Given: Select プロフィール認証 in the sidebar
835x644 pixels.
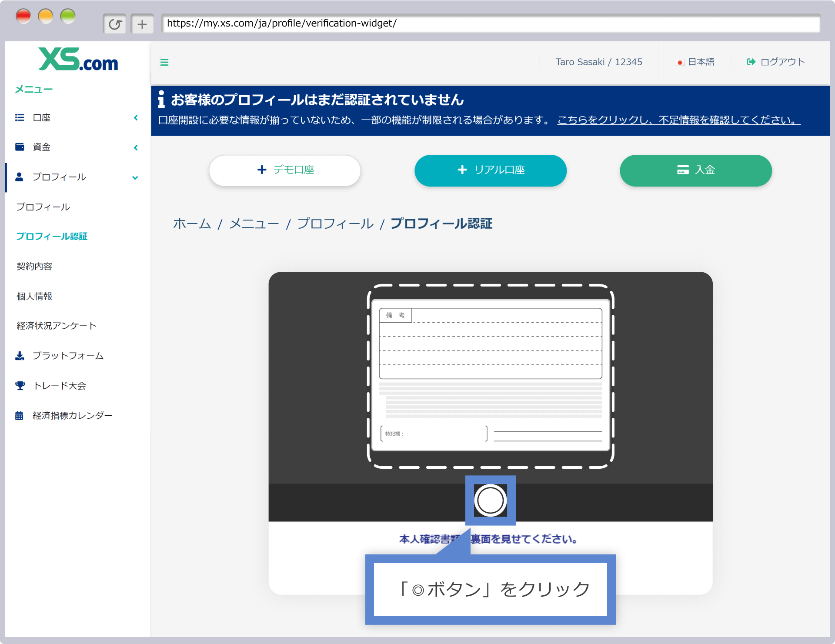Looking at the screenshot, I should 52,236.
